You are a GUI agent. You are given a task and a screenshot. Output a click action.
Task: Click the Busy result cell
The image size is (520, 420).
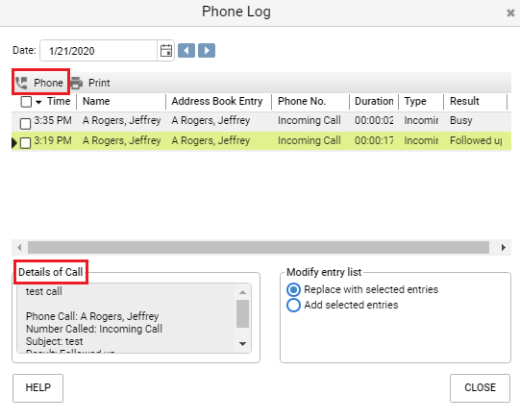tap(461, 120)
